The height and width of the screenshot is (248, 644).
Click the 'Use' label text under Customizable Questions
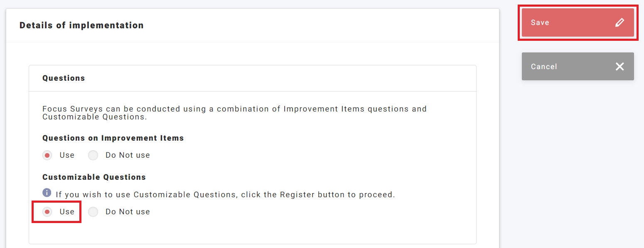click(x=67, y=212)
